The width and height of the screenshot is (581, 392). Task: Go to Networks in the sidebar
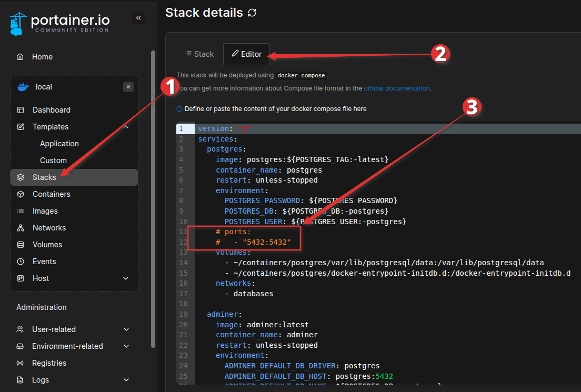click(49, 228)
